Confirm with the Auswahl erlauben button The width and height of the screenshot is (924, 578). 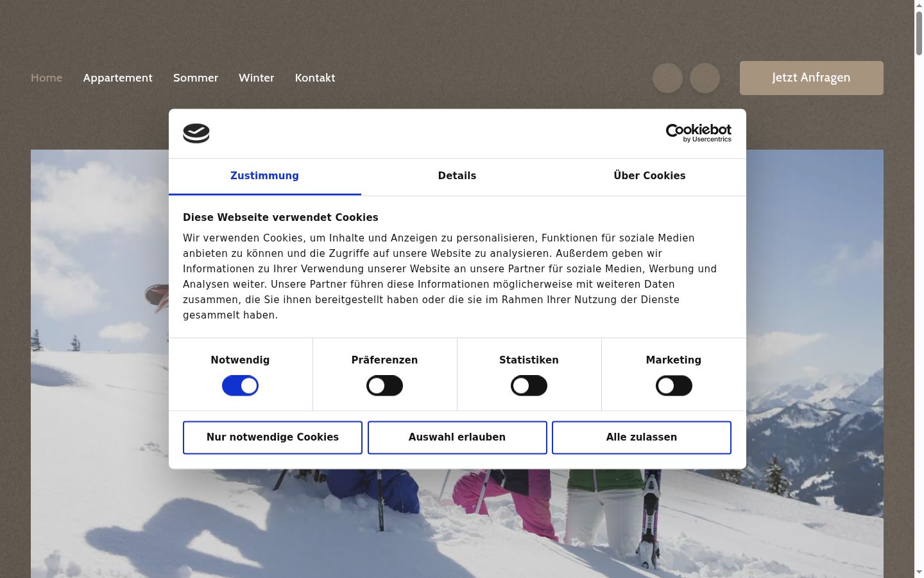click(x=458, y=437)
